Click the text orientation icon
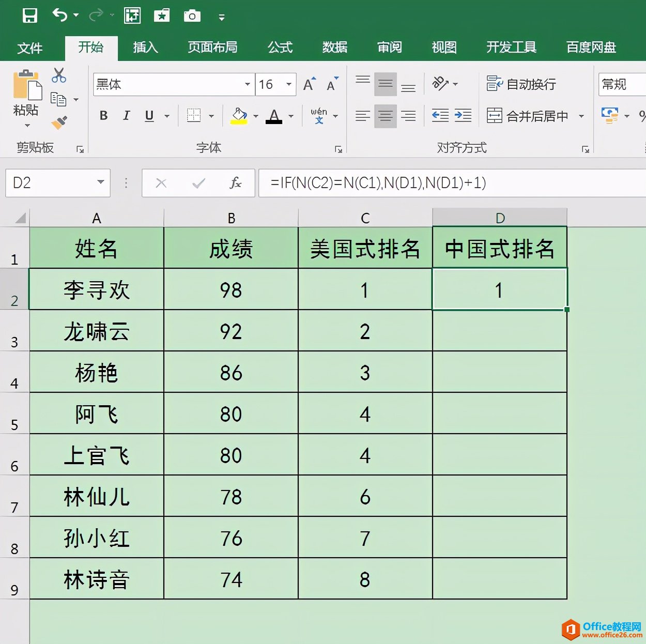 pyautogui.click(x=440, y=84)
